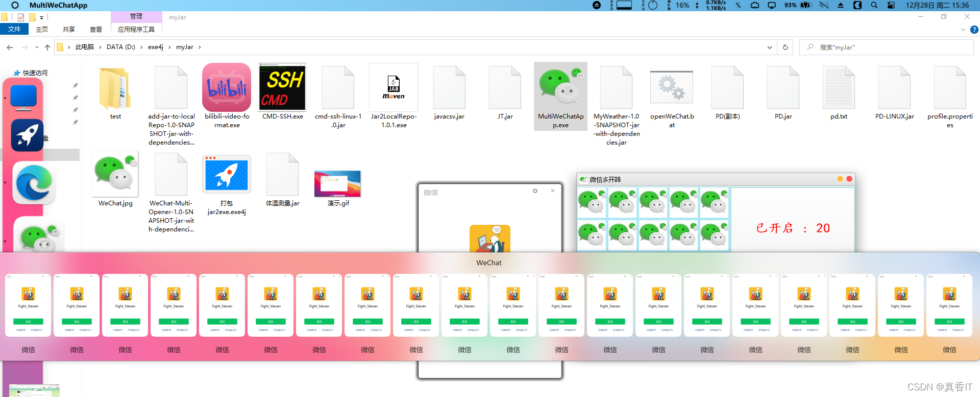Select the 演示.gif file thumbnail
The height and width of the screenshot is (397, 980).
pyautogui.click(x=337, y=183)
